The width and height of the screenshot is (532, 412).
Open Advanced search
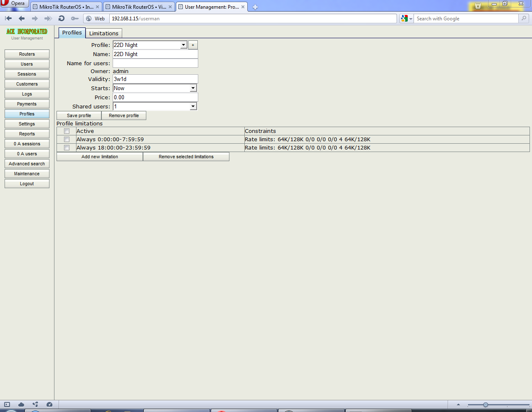(27, 164)
